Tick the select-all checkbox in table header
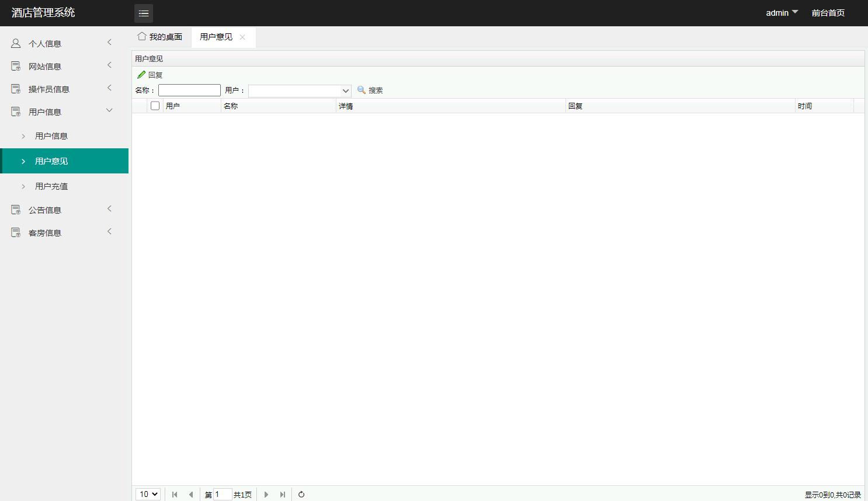The image size is (868, 501). click(155, 106)
